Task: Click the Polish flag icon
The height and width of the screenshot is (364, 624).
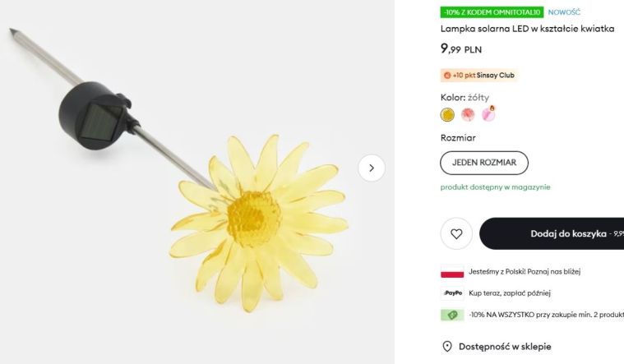Action: pos(452,272)
